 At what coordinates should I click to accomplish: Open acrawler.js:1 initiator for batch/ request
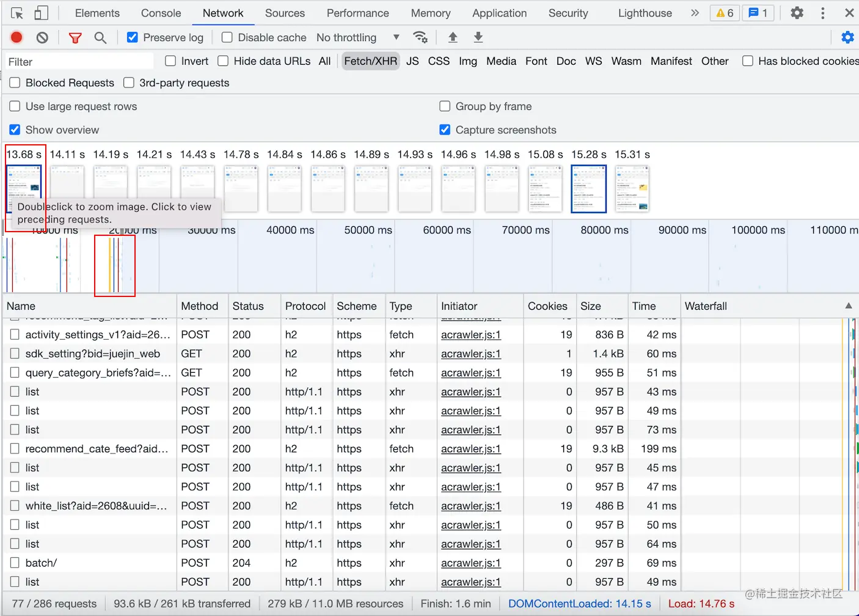tap(470, 563)
